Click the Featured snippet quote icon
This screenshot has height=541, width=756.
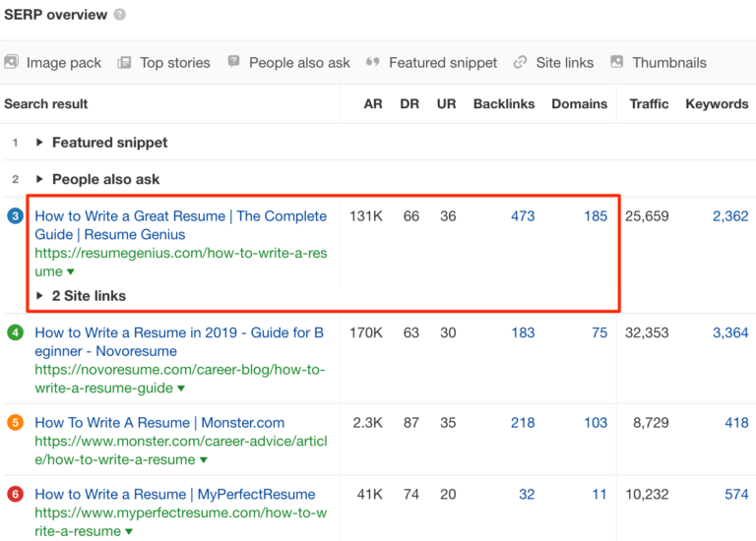[x=373, y=62]
